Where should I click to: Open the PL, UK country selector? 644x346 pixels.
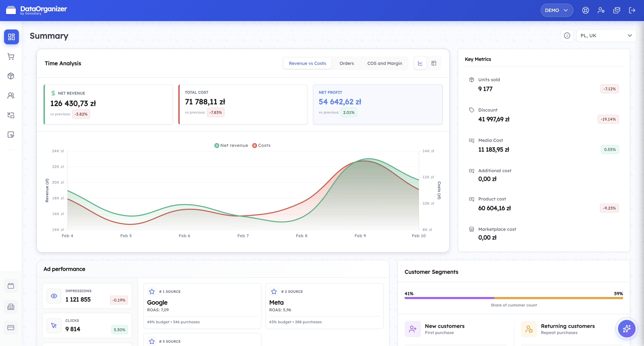[606, 35]
